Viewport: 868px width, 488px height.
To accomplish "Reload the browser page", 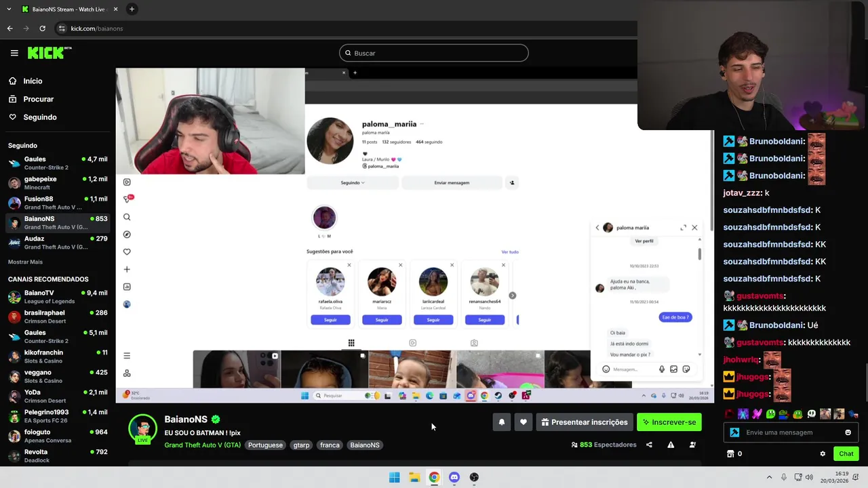I will click(42, 28).
